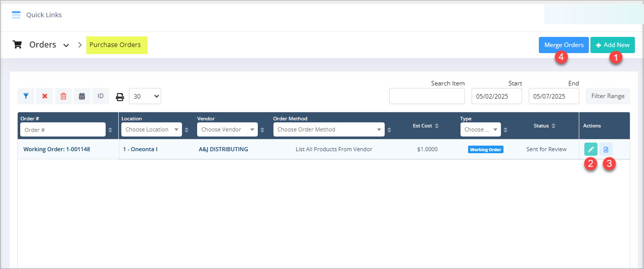644x269 pixels.
Task: Open the Quick Links hamburger menu
Action: point(16,15)
